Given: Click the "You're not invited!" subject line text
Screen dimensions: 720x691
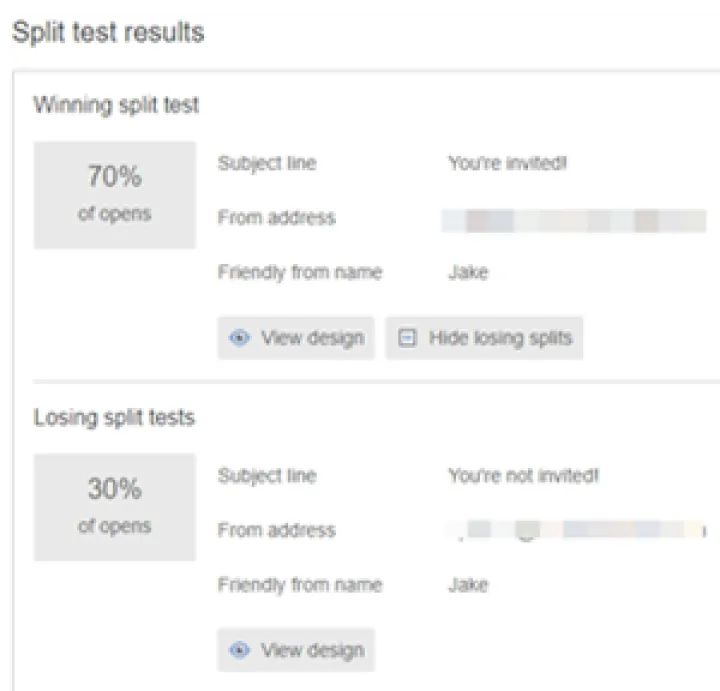Looking at the screenshot, I should [523, 476].
